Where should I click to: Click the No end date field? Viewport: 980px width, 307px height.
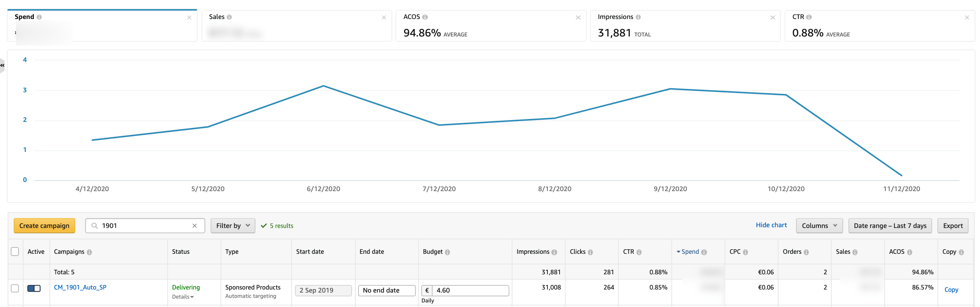coord(387,290)
